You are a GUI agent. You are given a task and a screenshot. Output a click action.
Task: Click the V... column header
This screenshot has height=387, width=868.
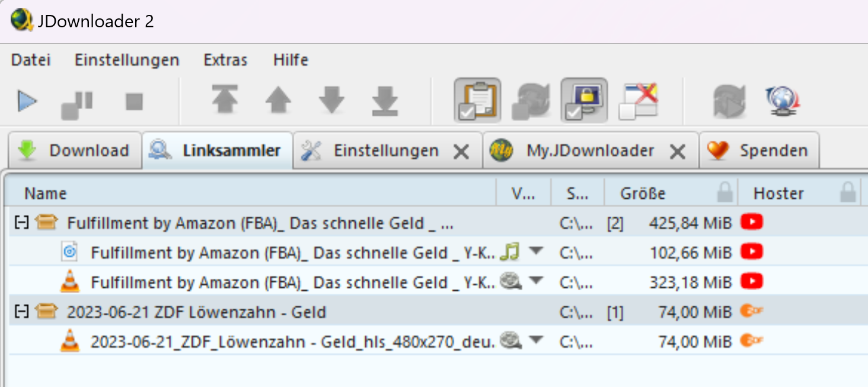(x=524, y=193)
